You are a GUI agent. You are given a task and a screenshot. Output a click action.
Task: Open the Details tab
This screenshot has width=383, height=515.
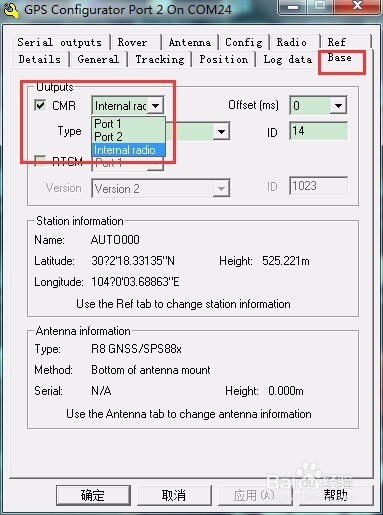(40, 59)
